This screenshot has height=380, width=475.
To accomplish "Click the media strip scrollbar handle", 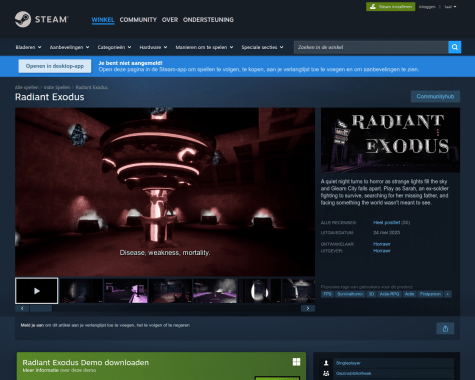I will (x=41, y=308).
